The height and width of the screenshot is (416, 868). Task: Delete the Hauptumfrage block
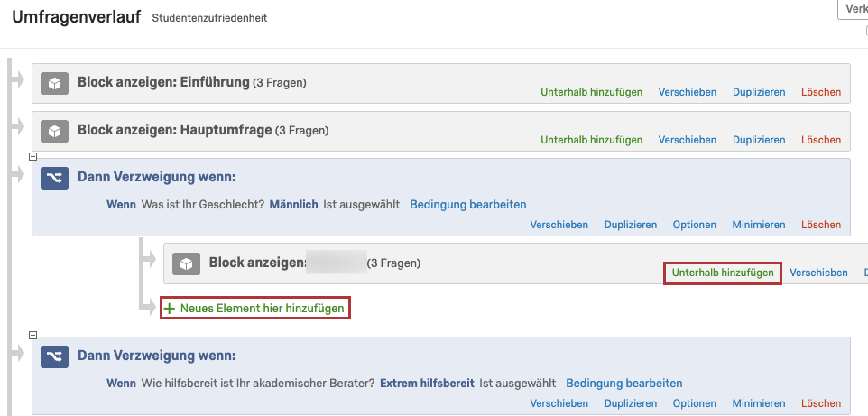click(821, 140)
